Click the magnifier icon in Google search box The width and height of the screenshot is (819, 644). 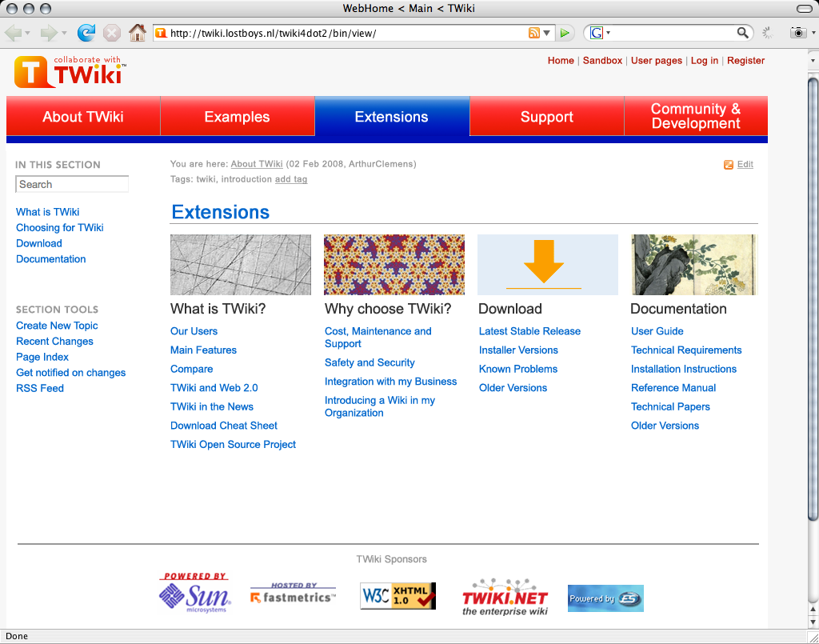[x=743, y=33]
